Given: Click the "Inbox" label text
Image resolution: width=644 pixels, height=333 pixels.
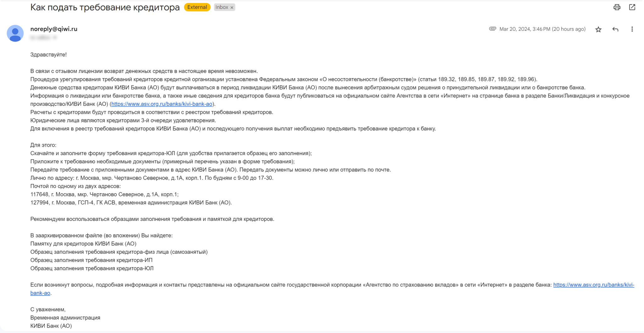Looking at the screenshot, I should (x=222, y=7).
